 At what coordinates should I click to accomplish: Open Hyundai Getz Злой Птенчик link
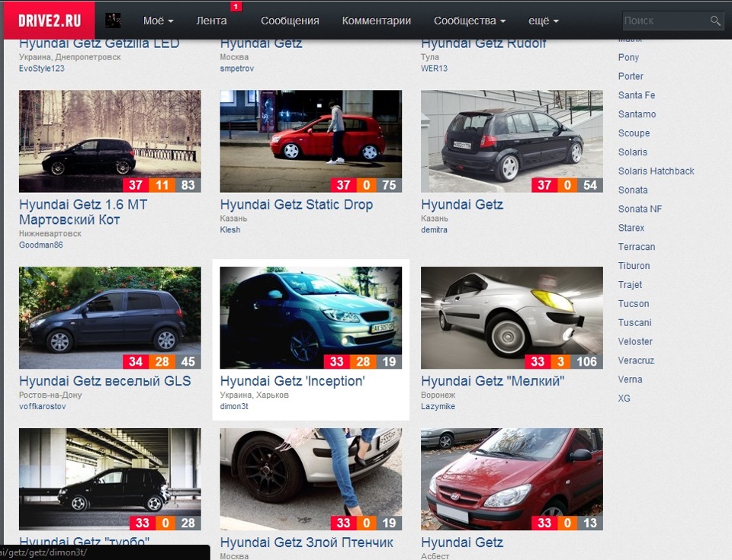[307, 542]
